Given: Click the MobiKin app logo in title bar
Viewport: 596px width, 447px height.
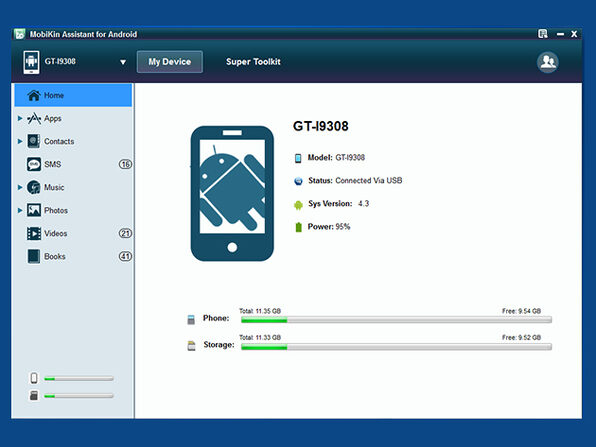Looking at the screenshot, I should (19, 34).
